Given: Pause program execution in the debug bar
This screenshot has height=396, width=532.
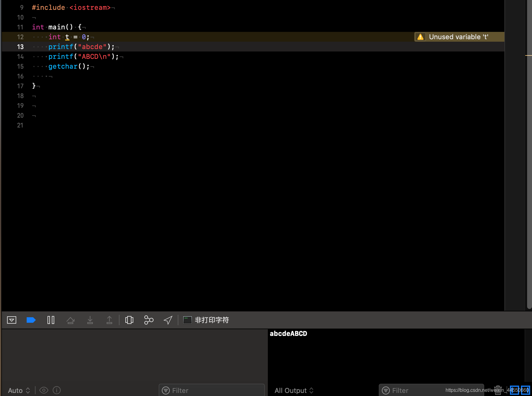Looking at the screenshot, I should point(51,320).
